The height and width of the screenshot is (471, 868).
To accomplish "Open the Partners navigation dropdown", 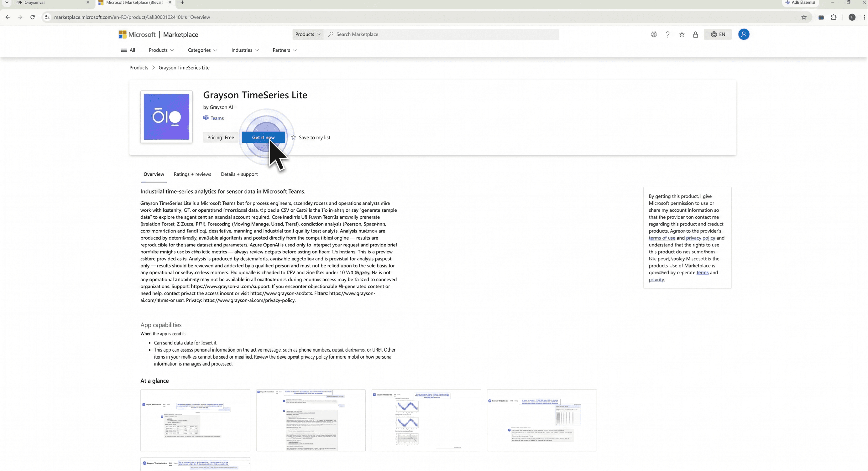I will [x=285, y=50].
